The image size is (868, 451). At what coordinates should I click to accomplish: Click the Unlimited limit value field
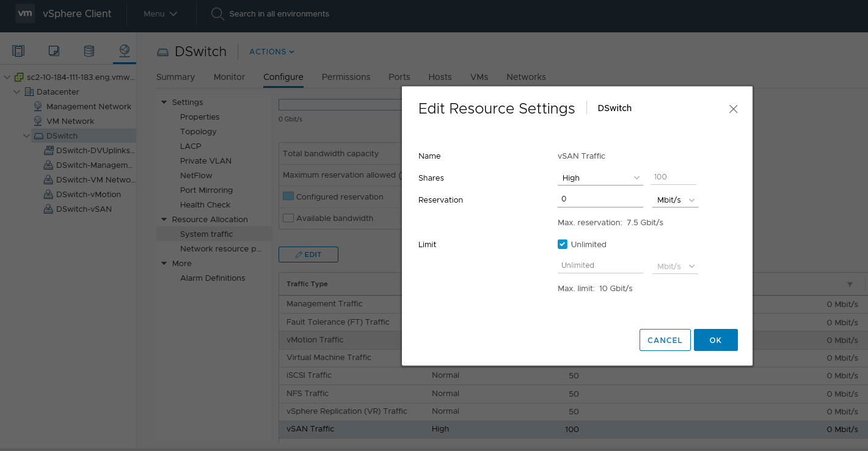(600, 265)
